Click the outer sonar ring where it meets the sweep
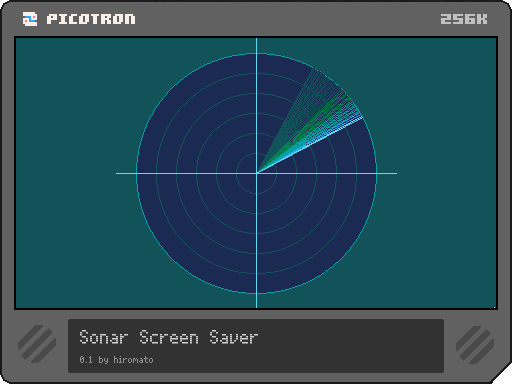Screen dimensions: 512x384 click(x=362, y=117)
